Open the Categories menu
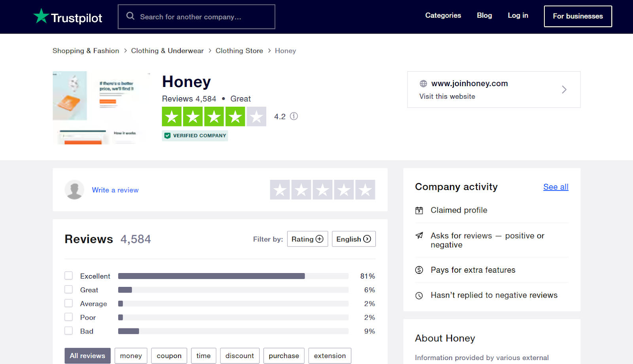Viewport: 633px width, 364px height. pos(443,15)
